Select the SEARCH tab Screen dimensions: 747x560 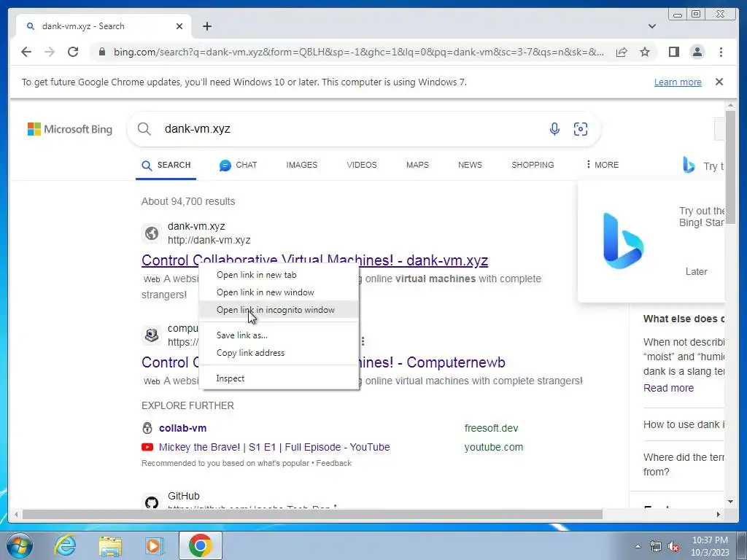point(166,166)
